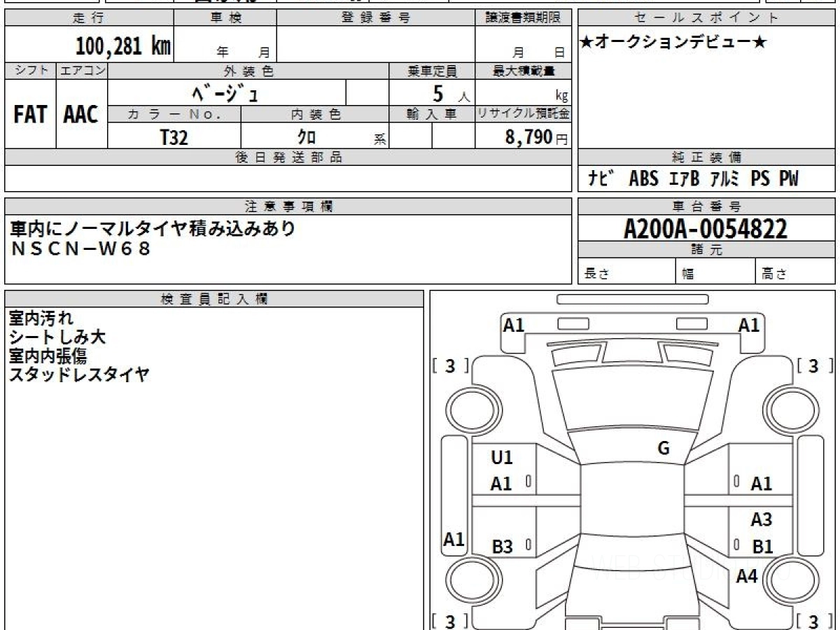Image resolution: width=840 pixels, height=630 pixels.
Task: Click the 走行 header cell
Action: pos(89,18)
